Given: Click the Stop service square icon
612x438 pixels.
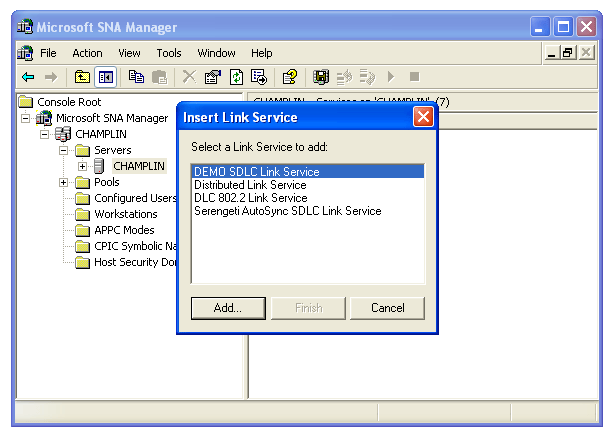Looking at the screenshot, I should pos(415,77).
